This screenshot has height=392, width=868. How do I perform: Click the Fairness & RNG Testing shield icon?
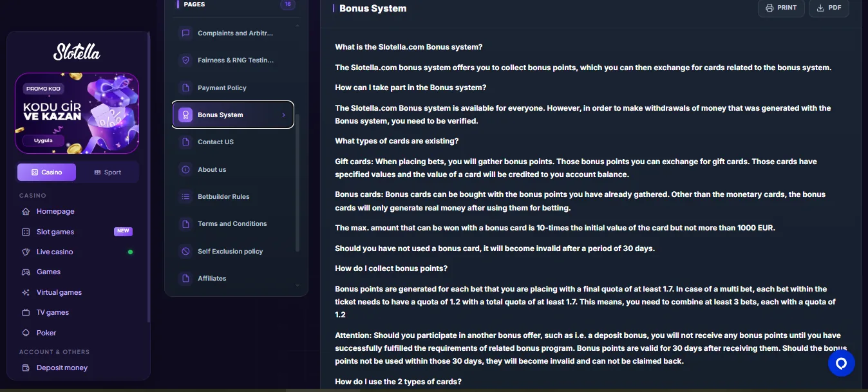[185, 61]
